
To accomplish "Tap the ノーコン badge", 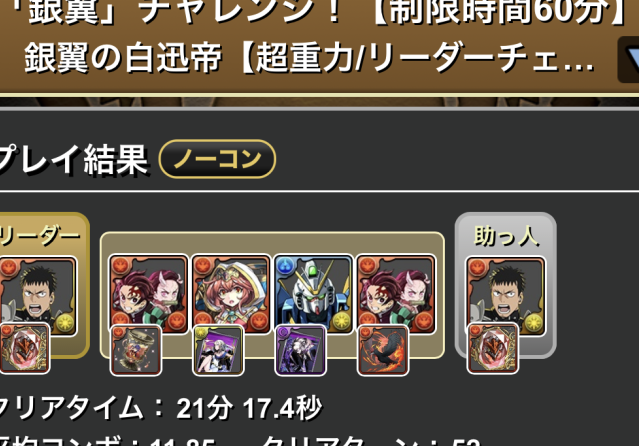I will (x=217, y=159).
